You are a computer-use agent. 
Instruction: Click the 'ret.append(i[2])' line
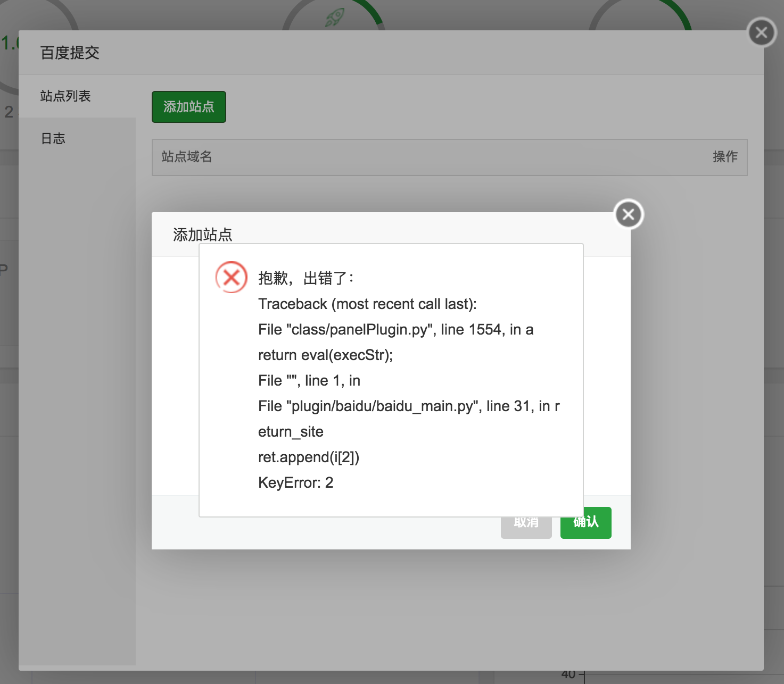(309, 457)
